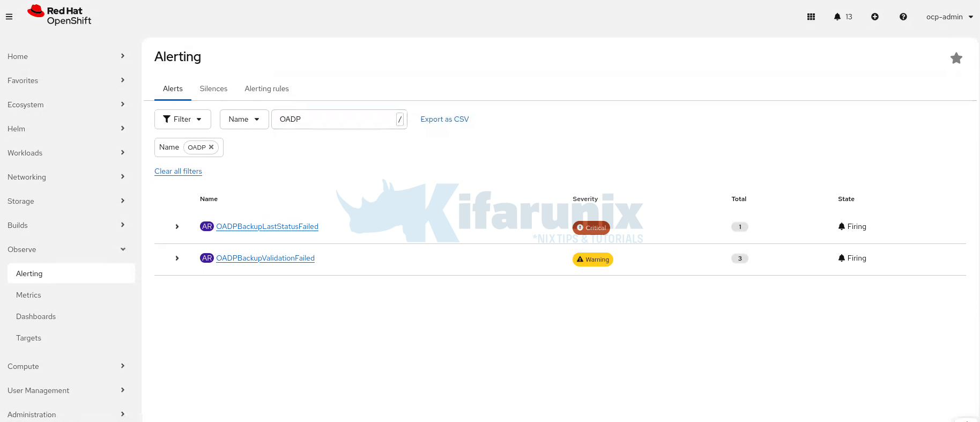The height and width of the screenshot is (422, 980).
Task: Click the Severity column header
Action: pos(585,199)
